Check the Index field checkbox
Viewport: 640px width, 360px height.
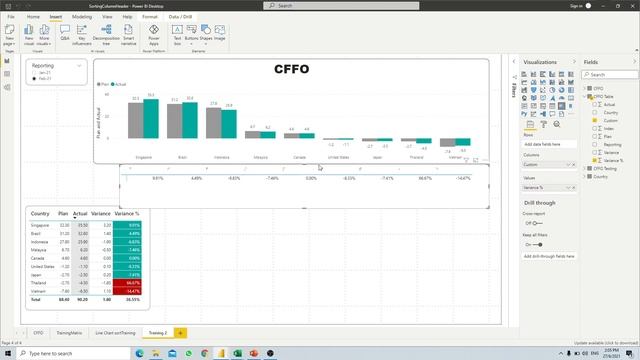click(x=595, y=128)
